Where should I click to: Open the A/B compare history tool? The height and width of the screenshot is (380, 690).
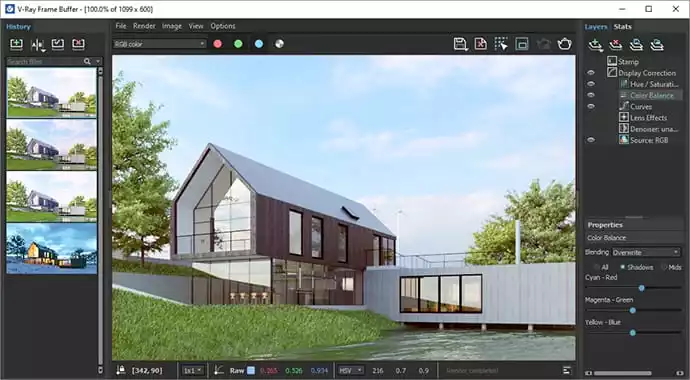[37, 44]
